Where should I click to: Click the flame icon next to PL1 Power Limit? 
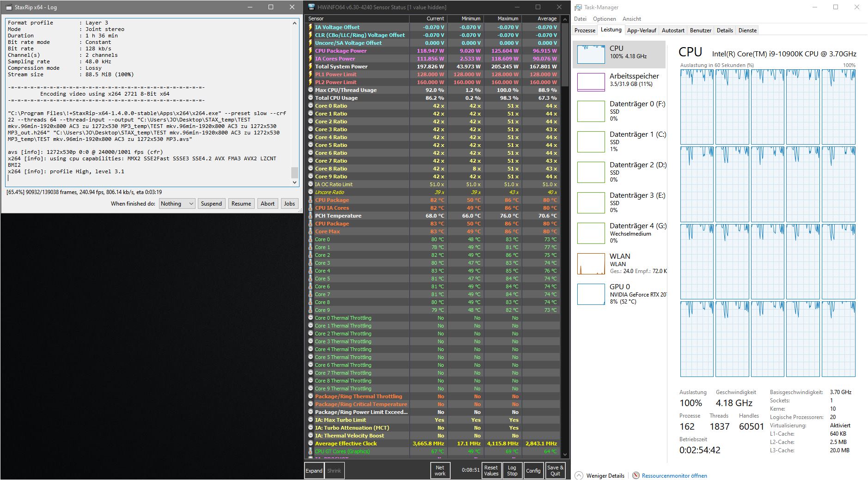310,74
